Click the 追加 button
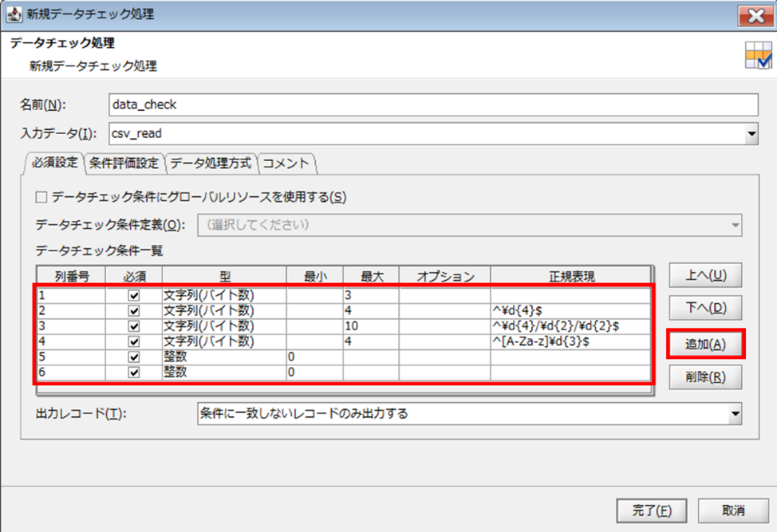Viewport: 777px width, 532px height. (x=705, y=344)
